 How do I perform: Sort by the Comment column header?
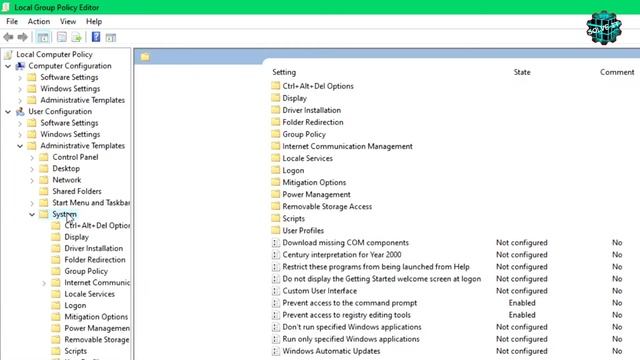pos(617,72)
